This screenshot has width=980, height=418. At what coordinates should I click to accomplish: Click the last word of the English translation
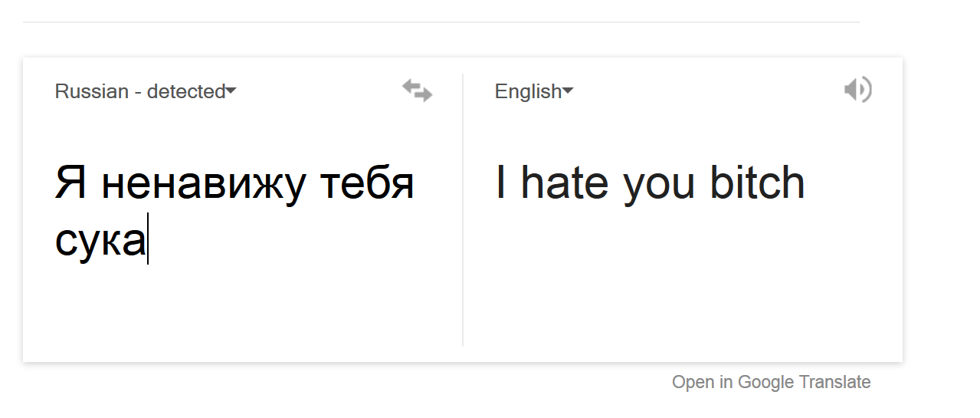pos(757,183)
